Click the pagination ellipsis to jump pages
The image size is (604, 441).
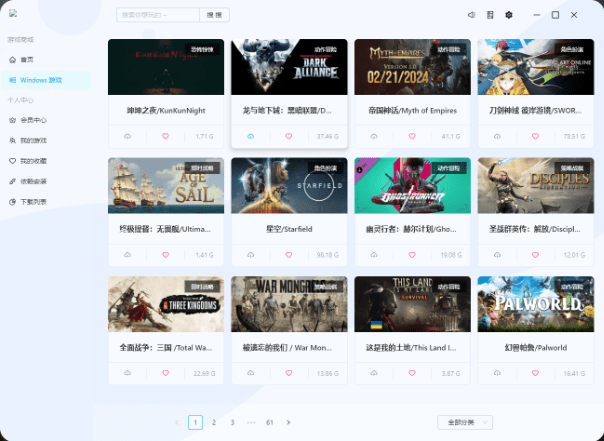point(251,423)
